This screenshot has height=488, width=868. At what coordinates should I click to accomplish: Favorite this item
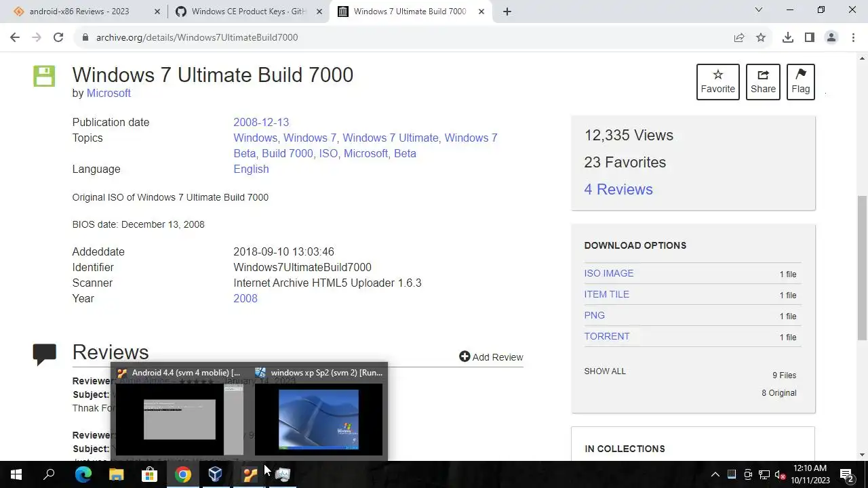point(717,81)
